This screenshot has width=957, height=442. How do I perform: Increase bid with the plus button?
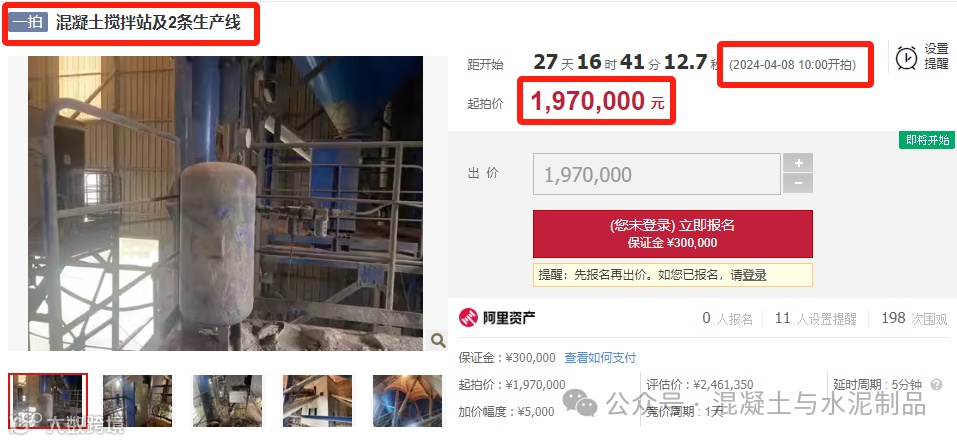coord(798,163)
